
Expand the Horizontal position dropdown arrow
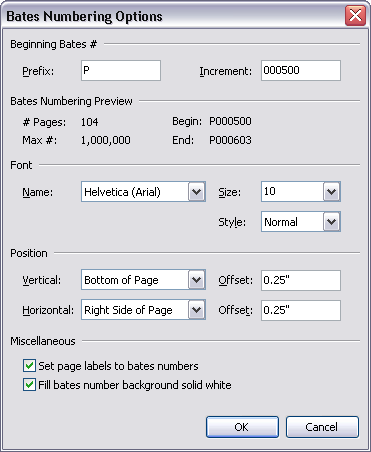click(x=196, y=310)
